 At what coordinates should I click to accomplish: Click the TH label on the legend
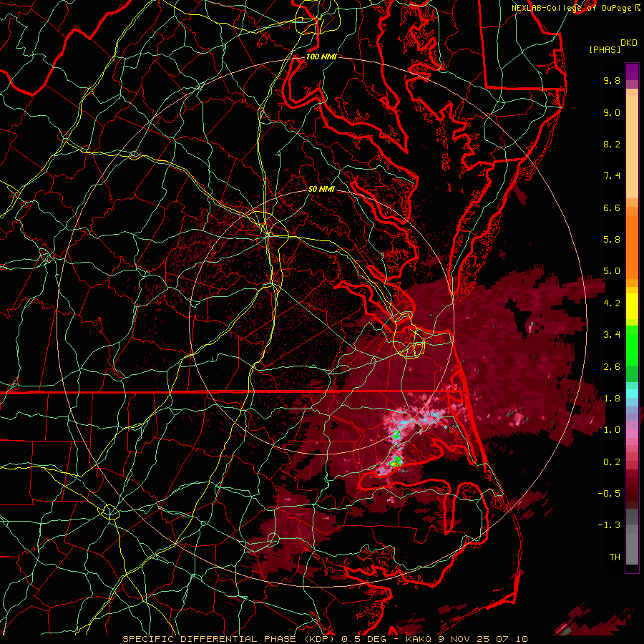(x=615, y=557)
